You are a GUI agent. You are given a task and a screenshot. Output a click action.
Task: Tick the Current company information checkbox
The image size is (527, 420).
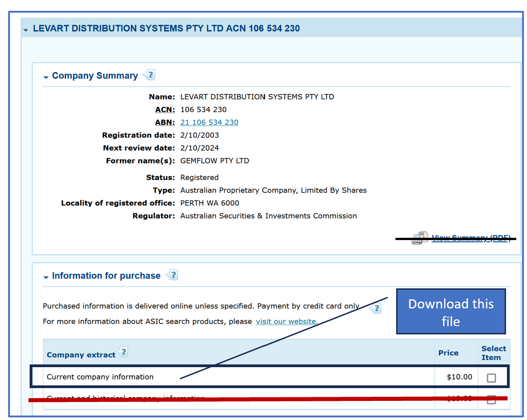pos(491,378)
